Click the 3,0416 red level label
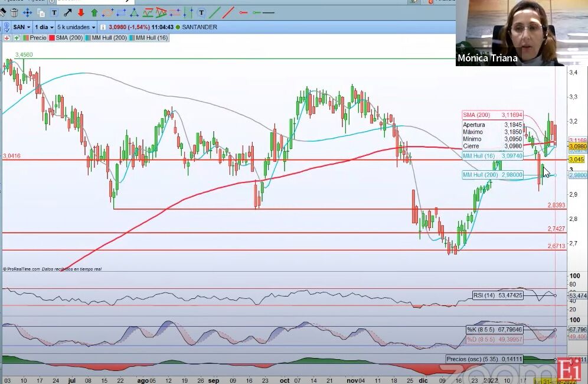Viewport: 588px width, 384px height. coord(12,156)
